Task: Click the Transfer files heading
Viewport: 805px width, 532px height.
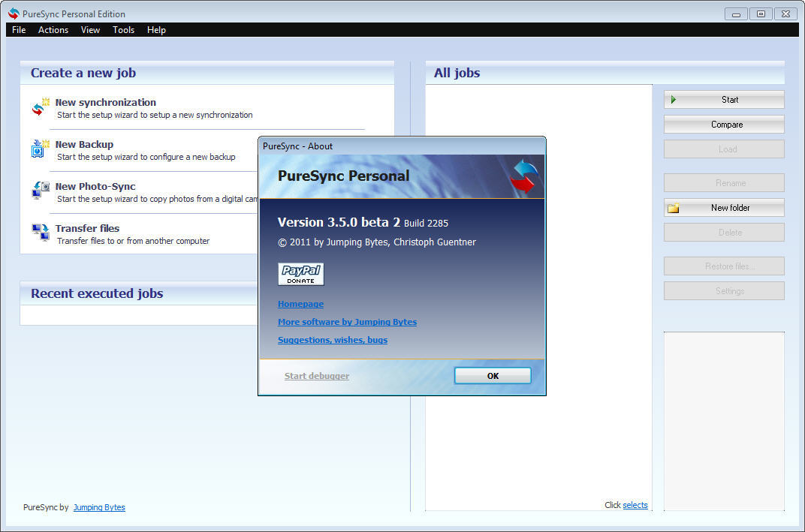Action: click(87, 228)
